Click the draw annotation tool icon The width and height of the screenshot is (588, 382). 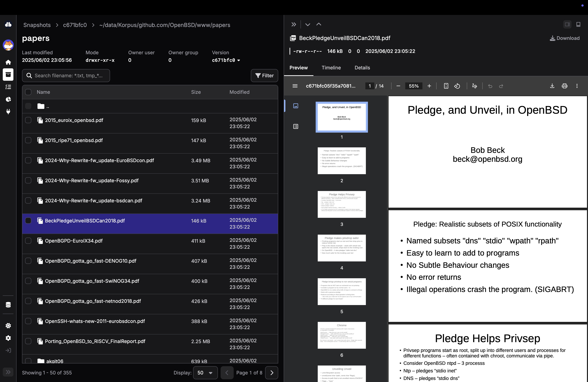[x=474, y=86]
